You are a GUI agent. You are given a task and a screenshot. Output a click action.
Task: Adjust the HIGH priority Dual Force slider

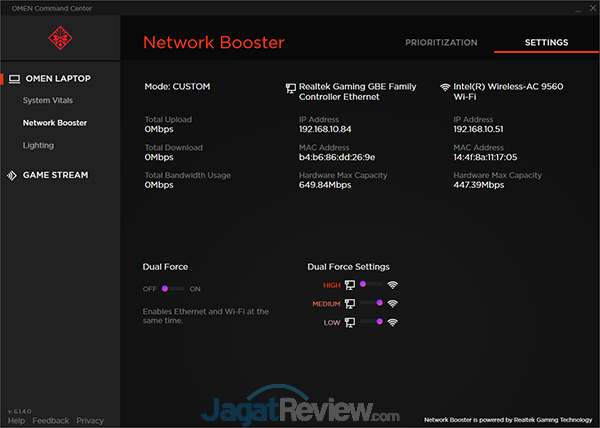371,285
